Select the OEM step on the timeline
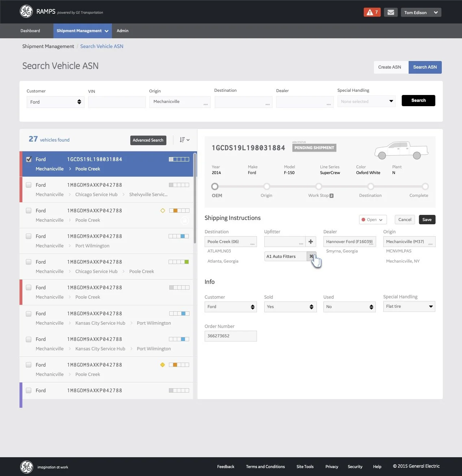 (215, 186)
